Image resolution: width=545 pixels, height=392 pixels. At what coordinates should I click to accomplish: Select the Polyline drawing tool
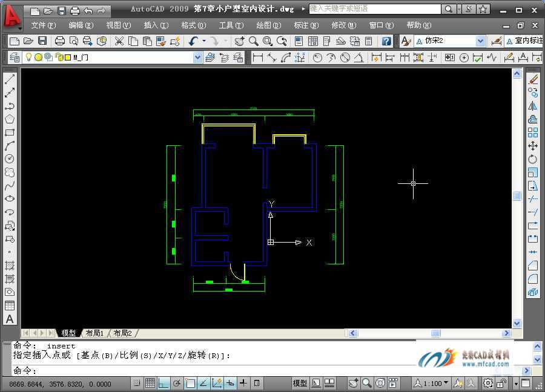pyautogui.click(x=10, y=106)
